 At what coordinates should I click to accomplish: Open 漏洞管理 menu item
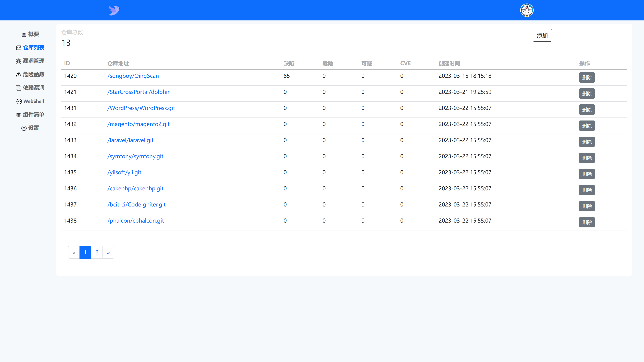click(x=34, y=61)
